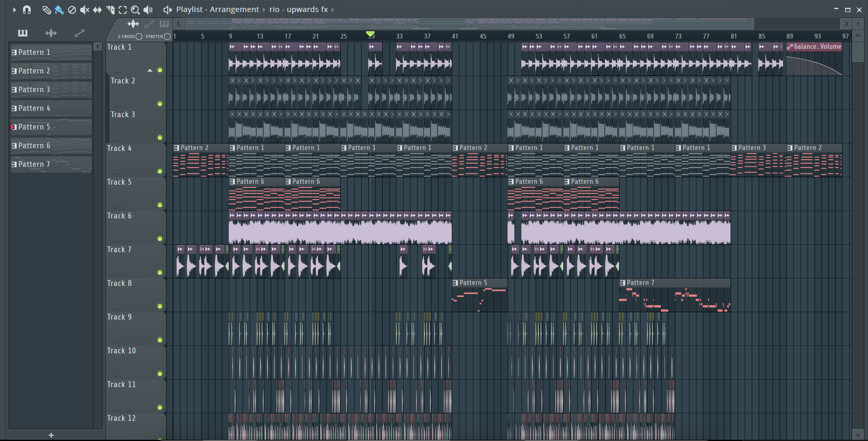
Task: Focus automation clips icon above STRETCH
Action: pyautogui.click(x=149, y=23)
